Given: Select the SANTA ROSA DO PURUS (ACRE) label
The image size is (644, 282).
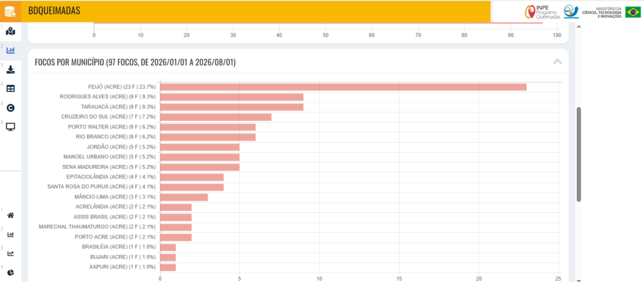Looking at the screenshot, I should coord(102,187).
